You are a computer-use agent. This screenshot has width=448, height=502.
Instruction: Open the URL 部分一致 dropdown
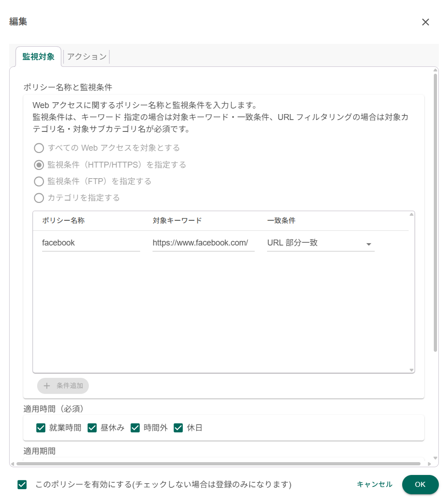[x=321, y=242]
